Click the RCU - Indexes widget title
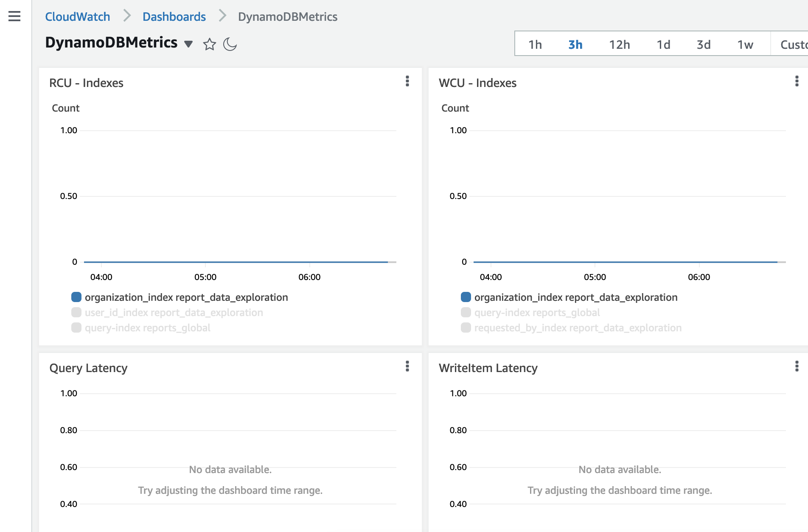The height and width of the screenshot is (532, 808). tap(86, 83)
